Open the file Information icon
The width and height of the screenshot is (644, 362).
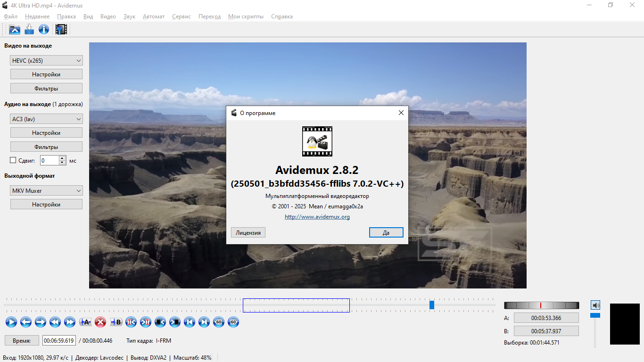click(x=44, y=29)
